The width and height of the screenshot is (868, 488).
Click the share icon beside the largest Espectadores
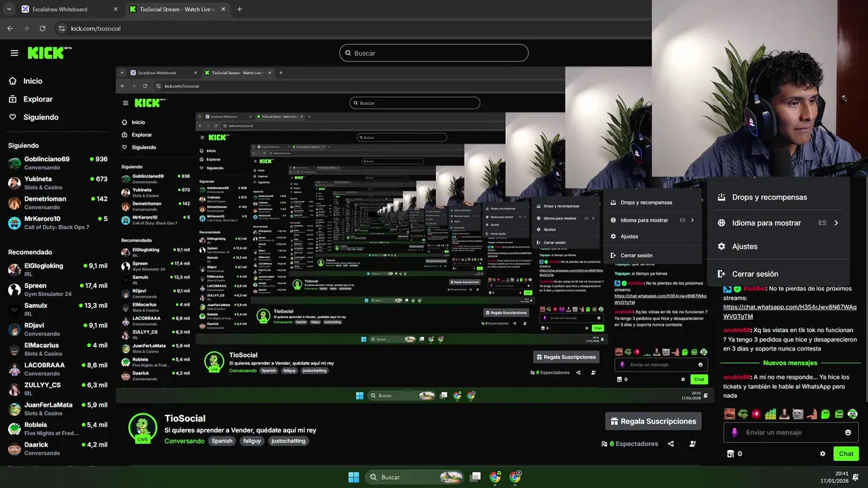click(671, 444)
